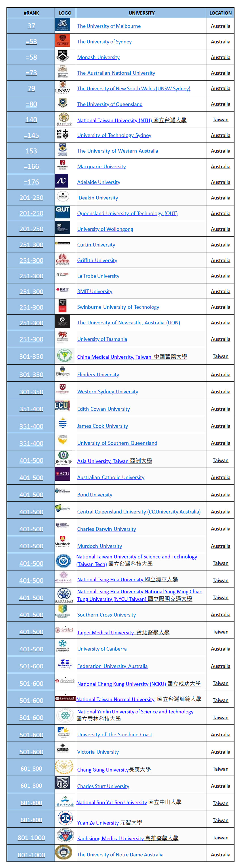Click the UNSW Sydney logo
The height and width of the screenshot is (868, 241).
[x=63, y=88]
